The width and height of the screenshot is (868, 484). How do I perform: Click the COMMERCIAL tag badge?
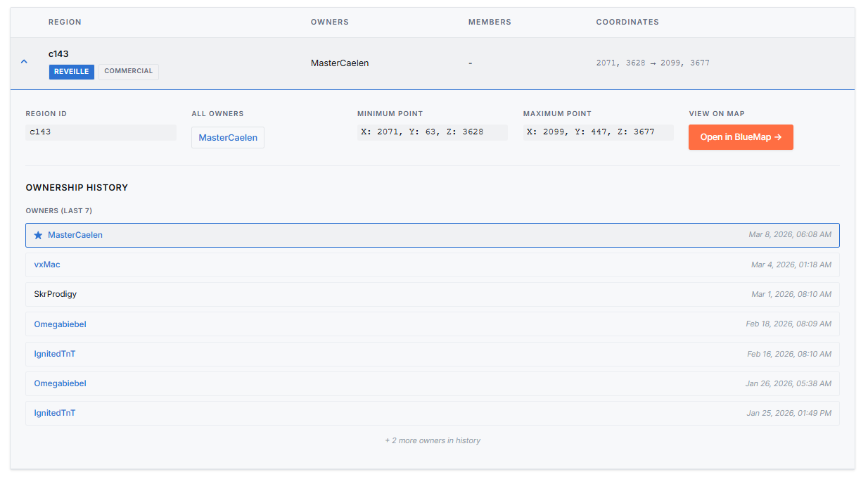coord(129,72)
